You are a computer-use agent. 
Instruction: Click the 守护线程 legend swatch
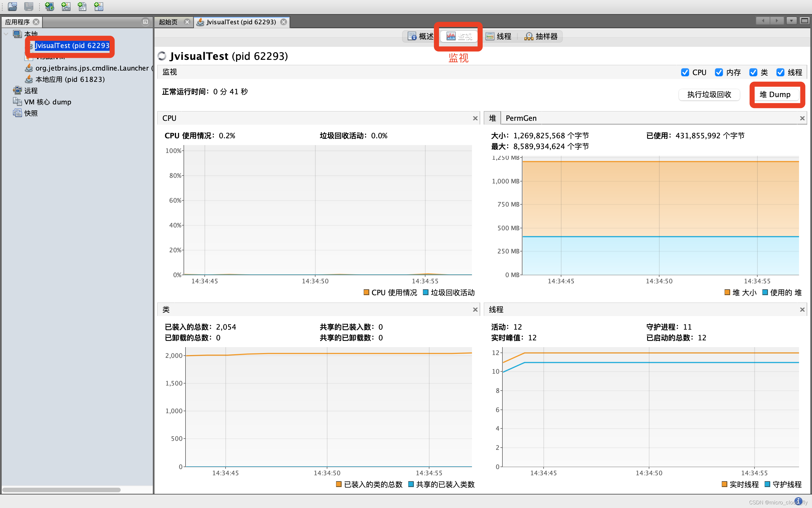[767, 484]
